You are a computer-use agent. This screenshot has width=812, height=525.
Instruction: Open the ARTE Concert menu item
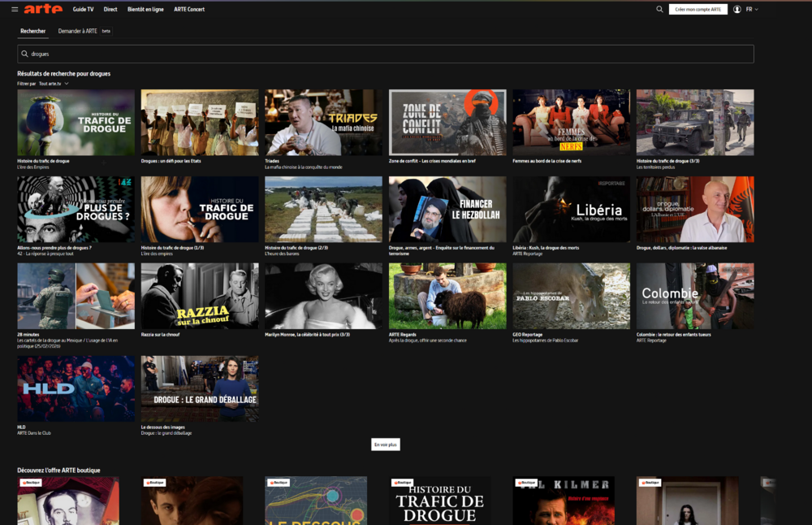[x=189, y=9]
